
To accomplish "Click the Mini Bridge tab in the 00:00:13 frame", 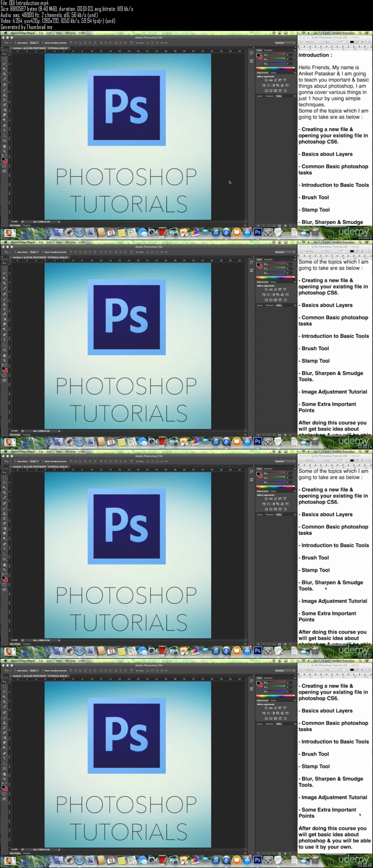I will [15, 226].
